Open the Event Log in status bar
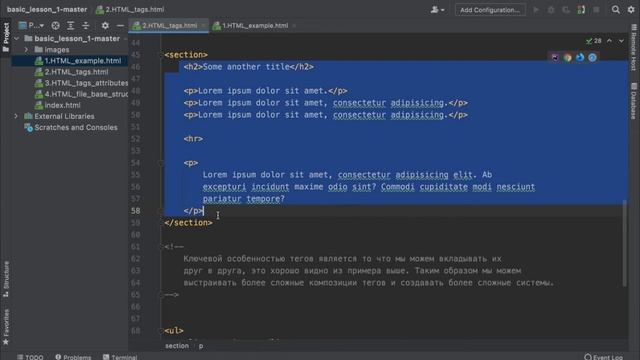 point(604,357)
